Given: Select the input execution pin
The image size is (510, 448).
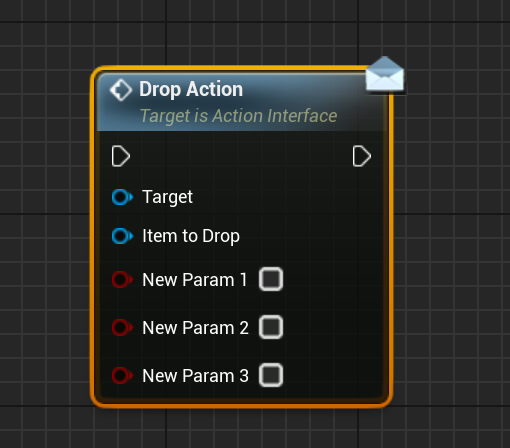Looking at the screenshot, I should (120, 156).
